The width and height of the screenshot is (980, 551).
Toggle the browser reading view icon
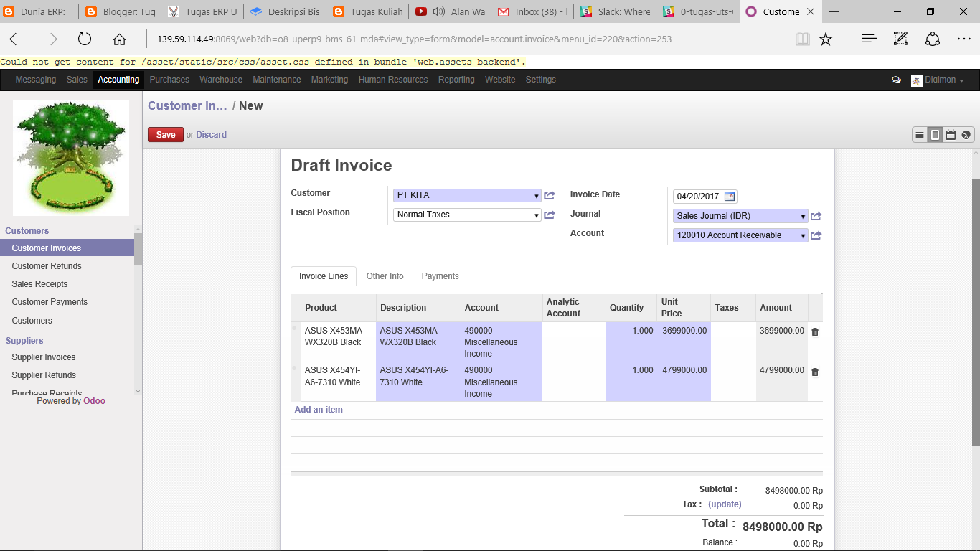[803, 39]
